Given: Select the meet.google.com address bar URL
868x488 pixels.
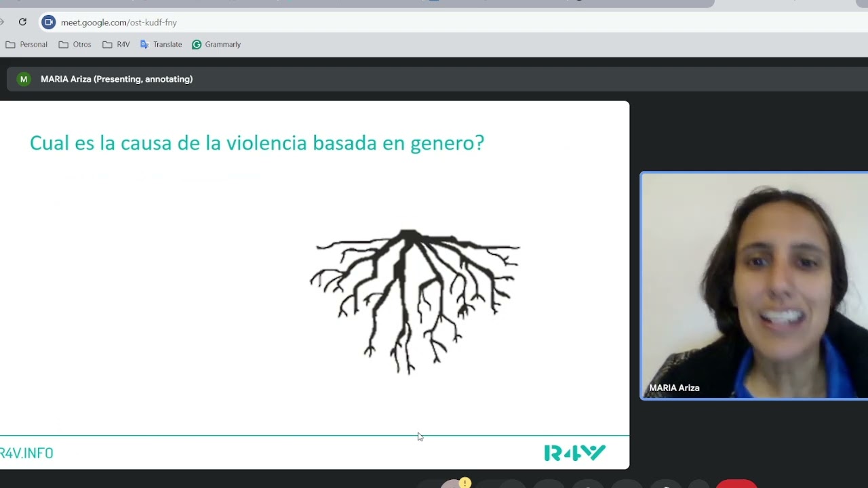Looking at the screenshot, I should 119,22.
